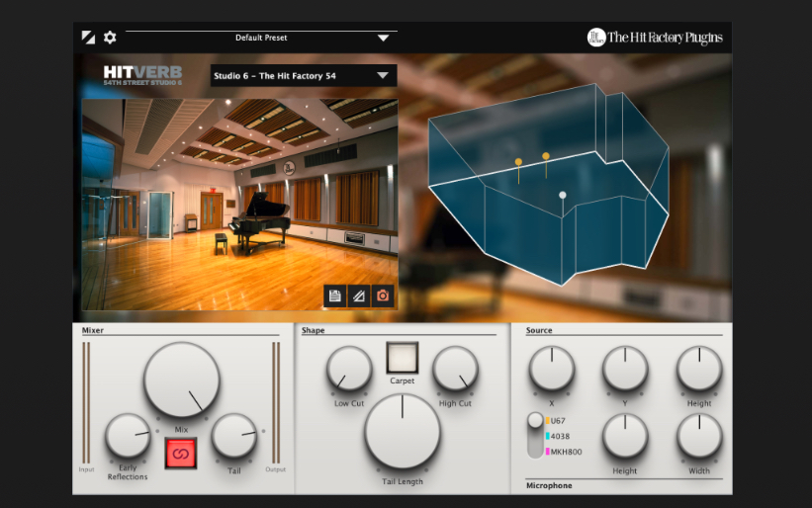Open the Default Preset dropdown arrow
The width and height of the screenshot is (812, 508).
[x=383, y=39]
